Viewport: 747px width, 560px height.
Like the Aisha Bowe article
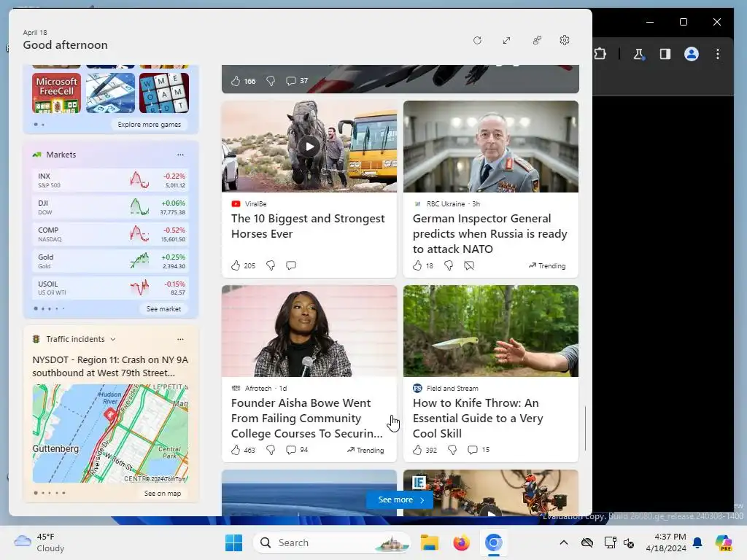(x=236, y=450)
